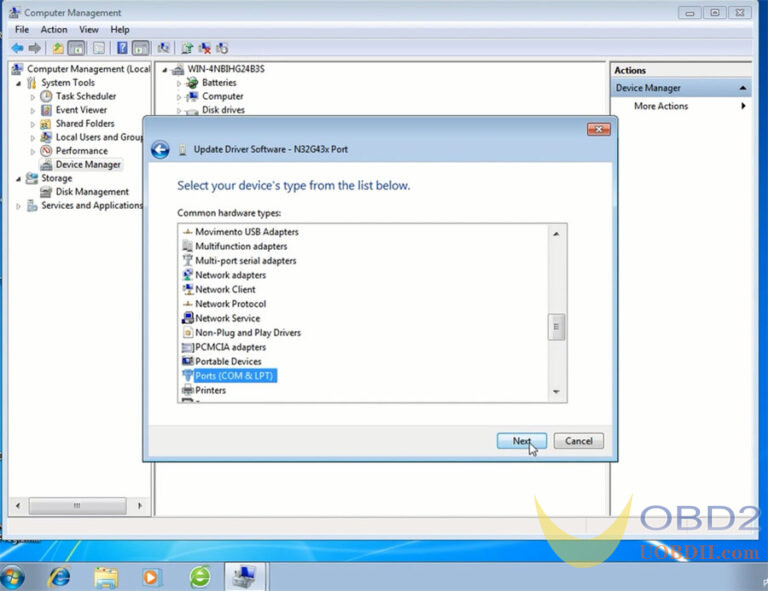Click the Uninstall device toolbar icon with red X
The width and height of the screenshot is (768, 591).
204,48
